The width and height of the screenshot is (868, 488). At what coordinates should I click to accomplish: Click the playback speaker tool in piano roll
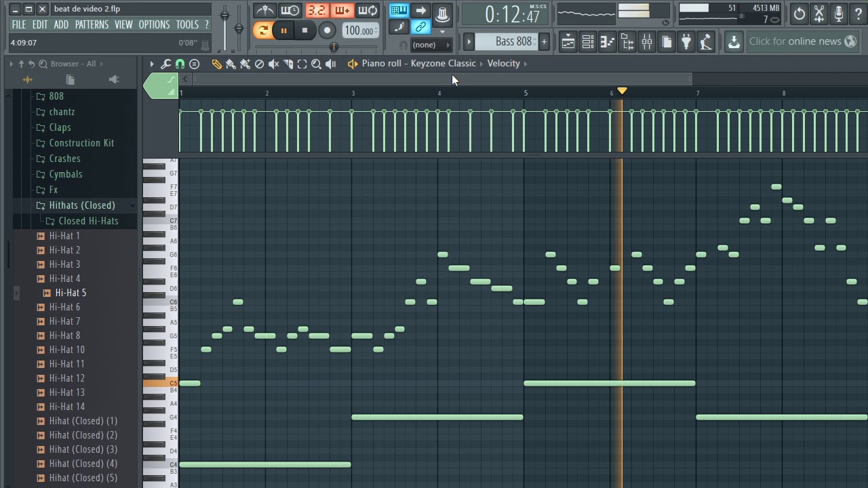pyautogui.click(x=331, y=64)
